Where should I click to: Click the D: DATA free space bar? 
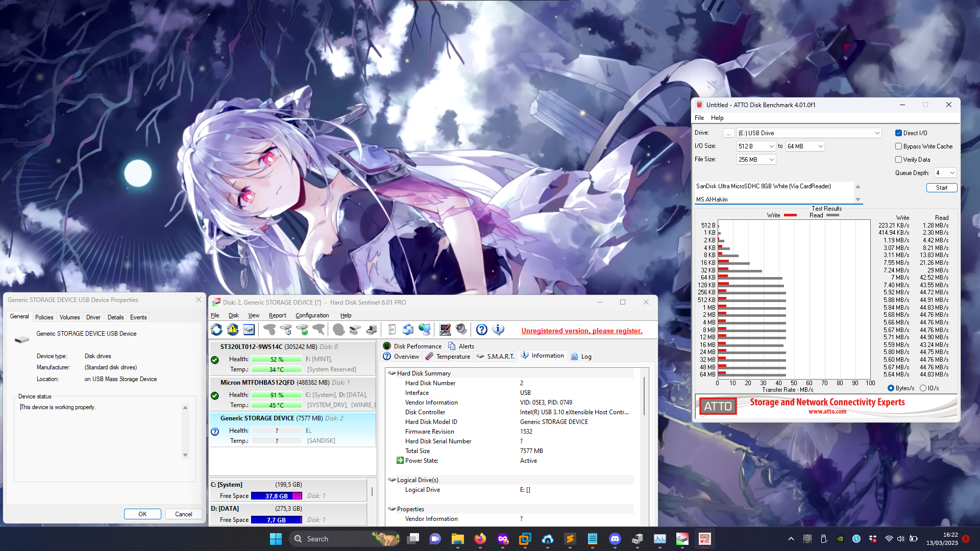[x=276, y=520]
